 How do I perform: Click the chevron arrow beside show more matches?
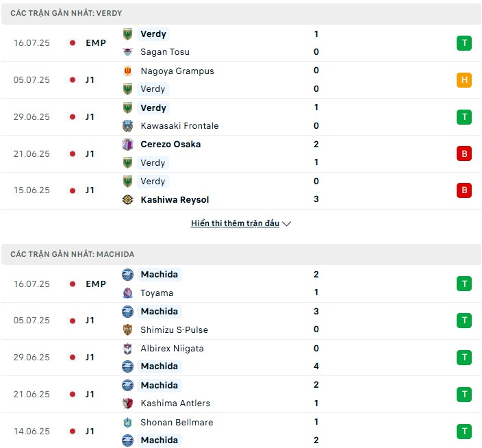(286, 224)
